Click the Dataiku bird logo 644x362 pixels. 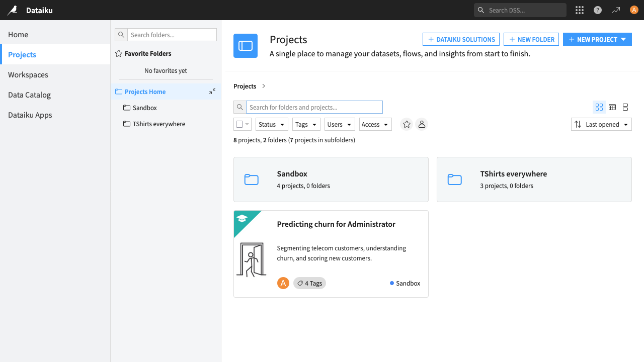coord(12,10)
